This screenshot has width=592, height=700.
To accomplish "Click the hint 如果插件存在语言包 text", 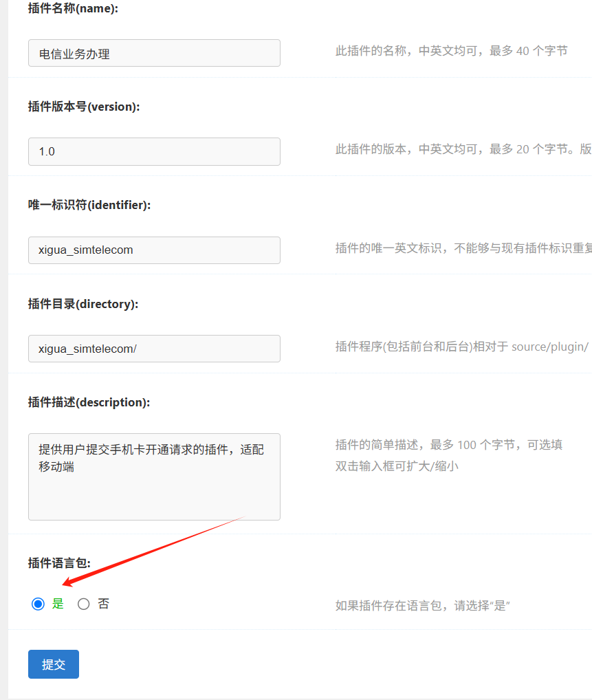I will pyautogui.click(x=422, y=606).
